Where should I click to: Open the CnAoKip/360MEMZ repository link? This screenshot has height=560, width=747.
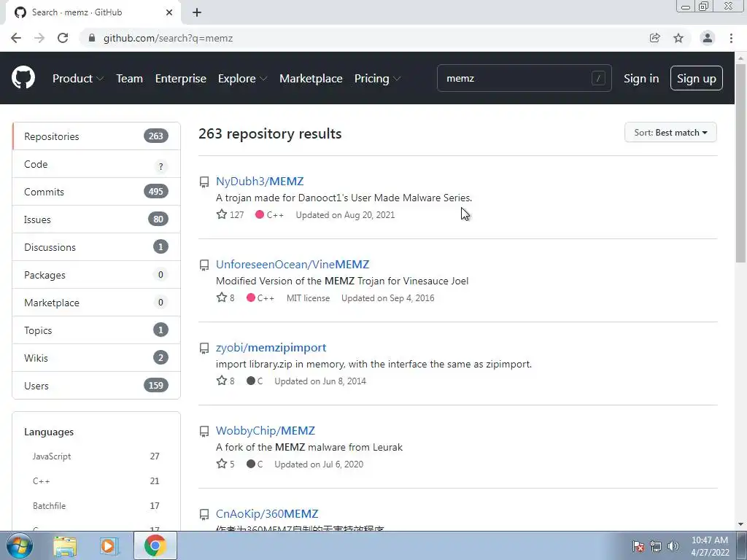click(x=267, y=514)
